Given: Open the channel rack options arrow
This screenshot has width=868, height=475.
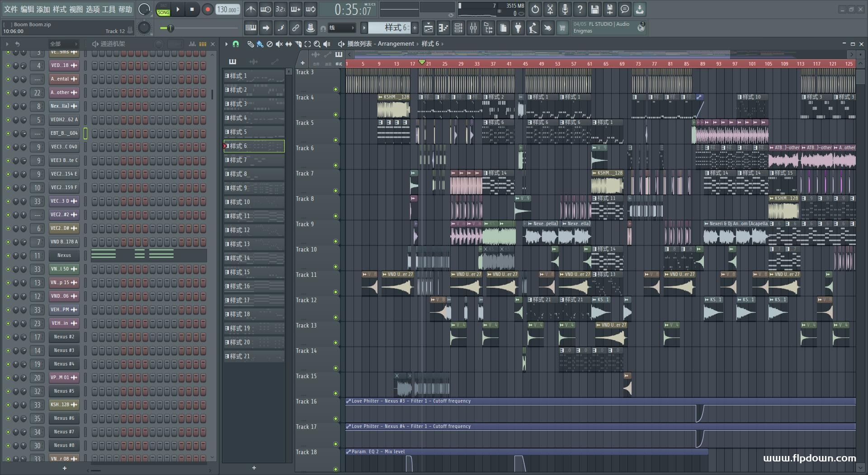Looking at the screenshot, I should pos(7,44).
